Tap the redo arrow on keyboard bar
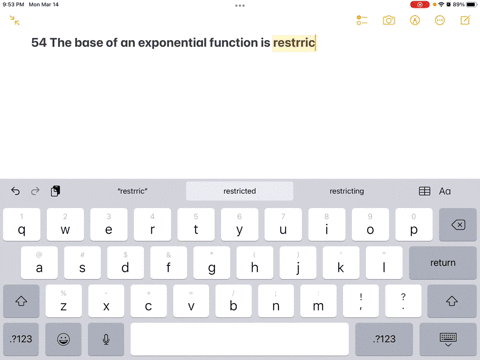Image resolution: width=480 pixels, height=360 pixels. coord(35,191)
